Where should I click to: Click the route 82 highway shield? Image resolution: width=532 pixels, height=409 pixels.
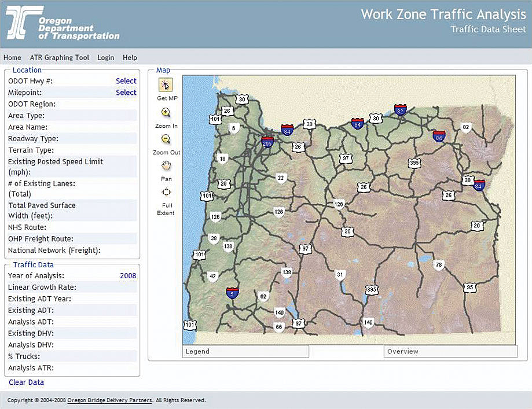(466, 127)
